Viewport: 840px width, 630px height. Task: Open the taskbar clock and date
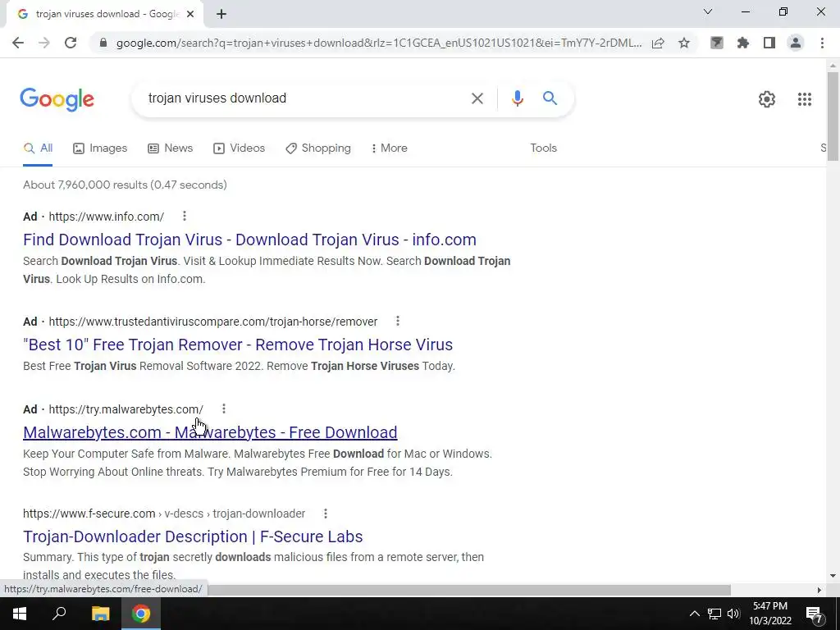(770, 614)
